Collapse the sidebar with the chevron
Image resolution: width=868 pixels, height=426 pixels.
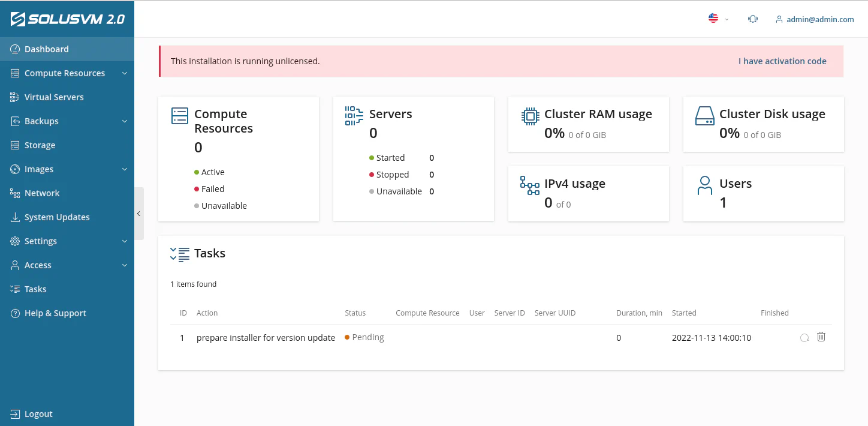pyautogui.click(x=138, y=213)
